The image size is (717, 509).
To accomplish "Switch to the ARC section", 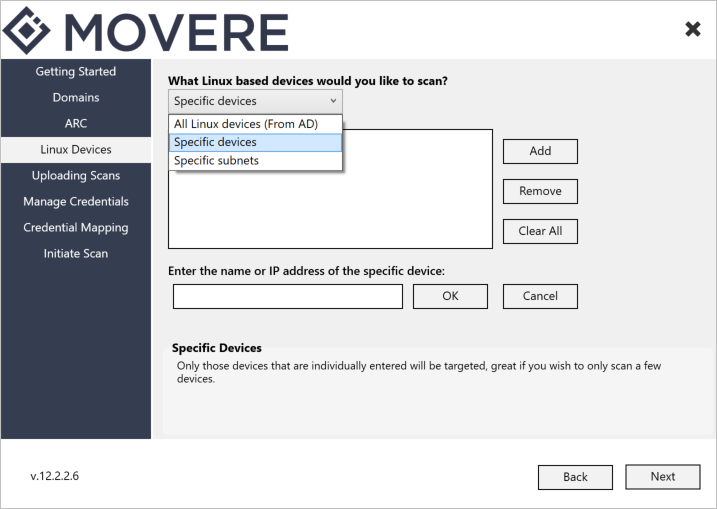I will click(76, 123).
